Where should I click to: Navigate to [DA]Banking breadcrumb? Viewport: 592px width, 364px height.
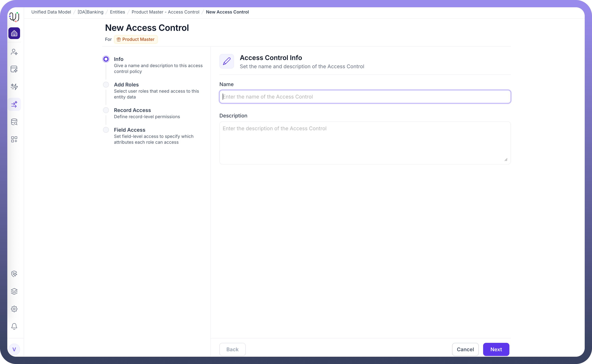(x=90, y=12)
